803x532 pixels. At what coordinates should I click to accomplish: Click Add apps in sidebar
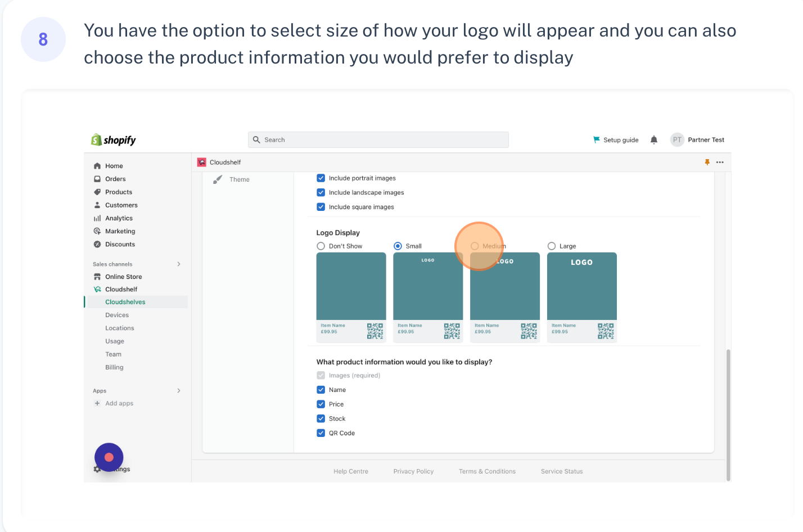click(x=119, y=403)
